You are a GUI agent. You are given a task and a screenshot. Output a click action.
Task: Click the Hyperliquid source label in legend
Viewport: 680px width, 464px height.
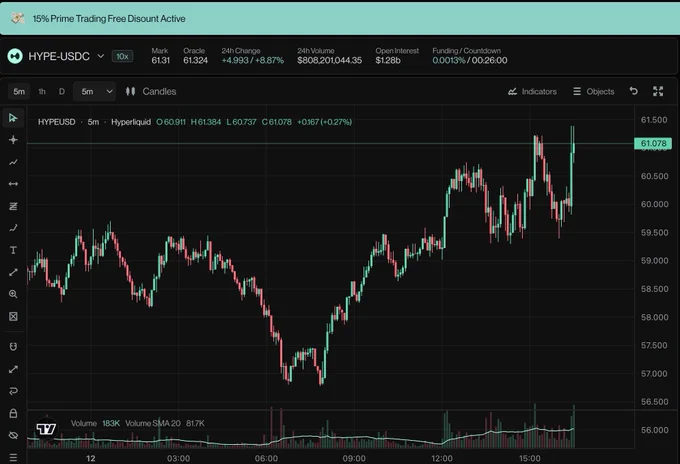point(131,122)
